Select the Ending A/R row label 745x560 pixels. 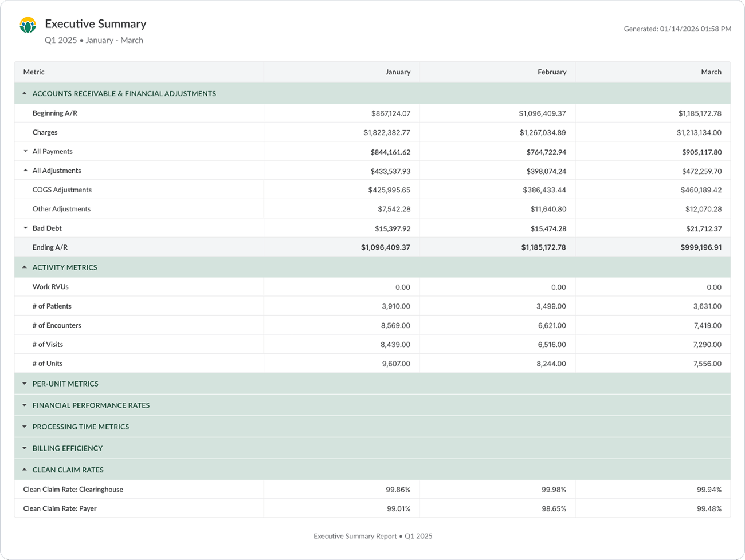(50, 247)
